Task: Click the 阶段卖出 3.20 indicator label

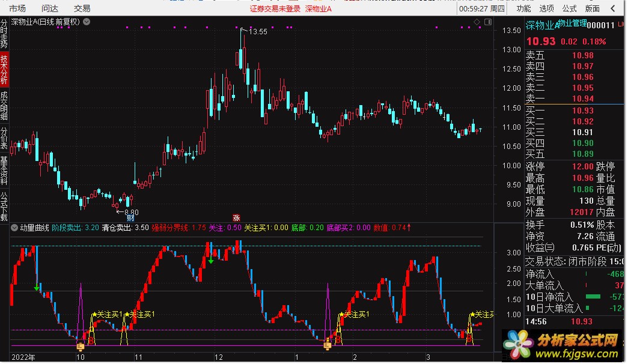Action: [x=75, y=228]
